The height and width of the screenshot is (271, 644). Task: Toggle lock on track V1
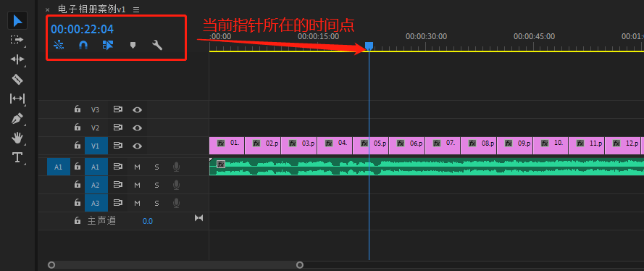tap(78, 146)
